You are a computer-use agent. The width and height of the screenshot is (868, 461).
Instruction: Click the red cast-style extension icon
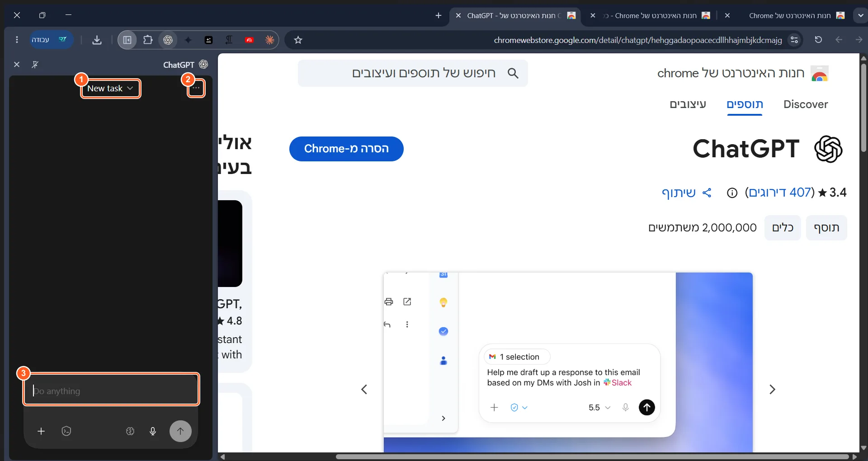[249, 40]
